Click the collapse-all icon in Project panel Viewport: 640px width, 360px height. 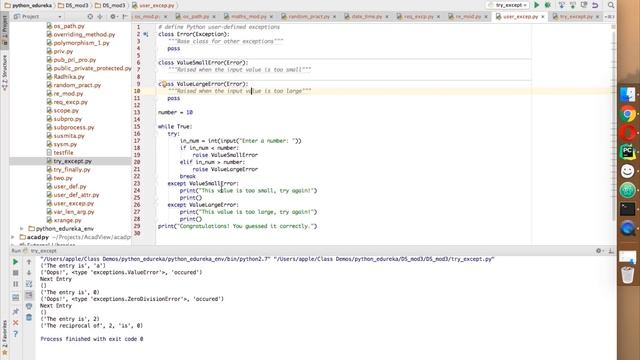tap(100, 16)
